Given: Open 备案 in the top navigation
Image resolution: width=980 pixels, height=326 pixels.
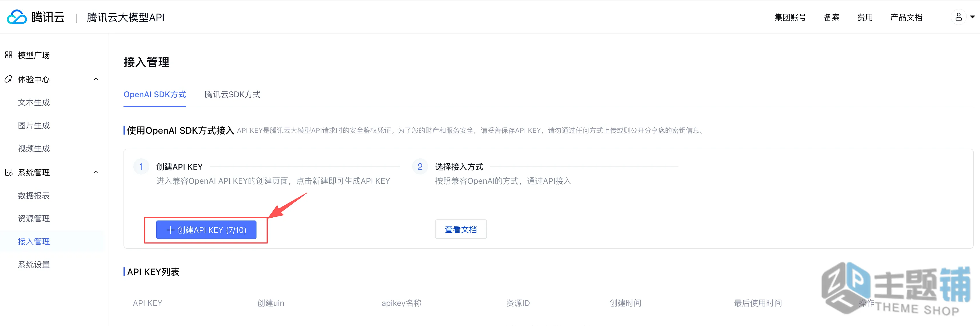Looking at the screenshot, I should 832,17.
